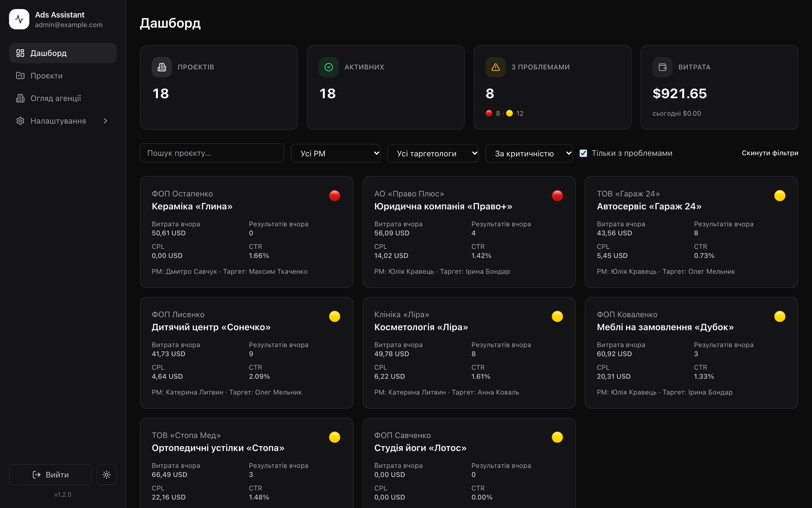Image resolution: width=812 pixels, height=508 pixels.
Task: Click the Пошук проєкту search field
Action: [x=212, y=153]
